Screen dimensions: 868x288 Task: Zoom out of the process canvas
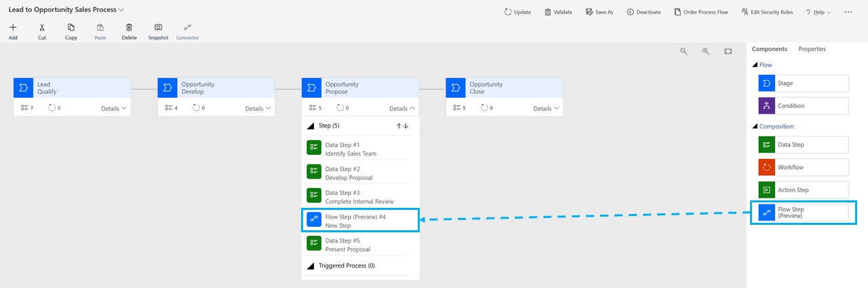click(684, 52)
